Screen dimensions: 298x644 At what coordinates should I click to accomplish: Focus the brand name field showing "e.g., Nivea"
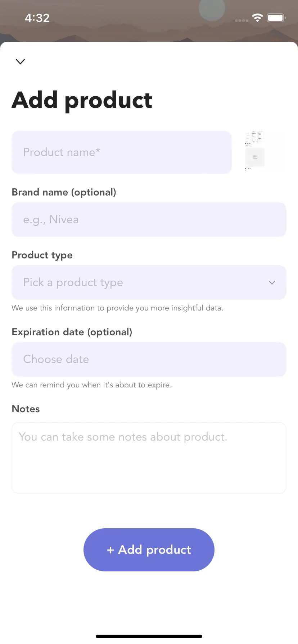click(149, 220)
